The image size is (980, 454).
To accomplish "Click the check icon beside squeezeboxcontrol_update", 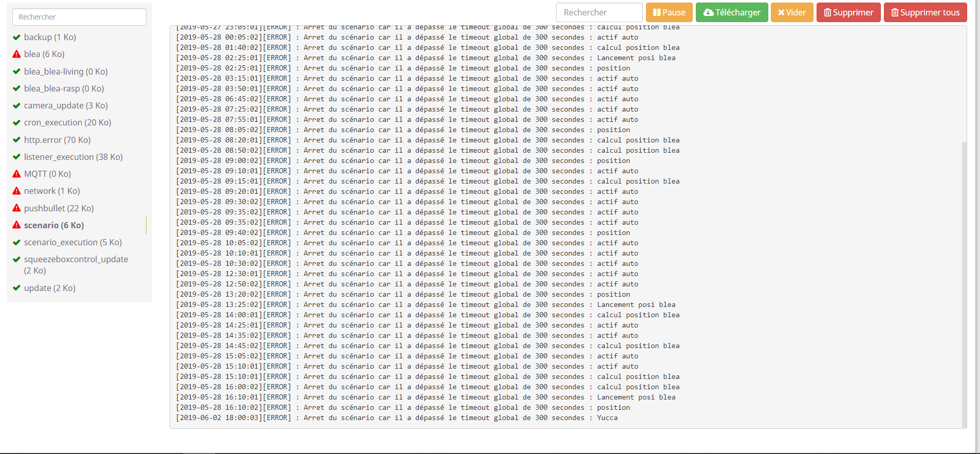I will (x=16, y=259).
